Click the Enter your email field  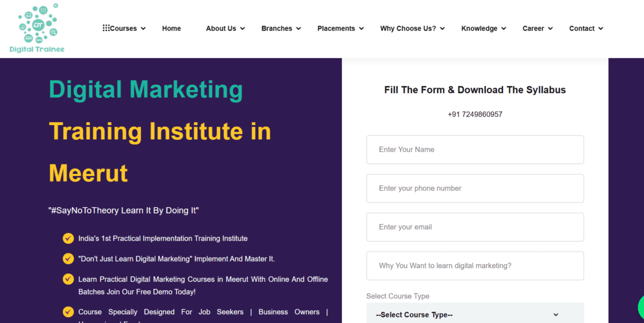point(475,227)
